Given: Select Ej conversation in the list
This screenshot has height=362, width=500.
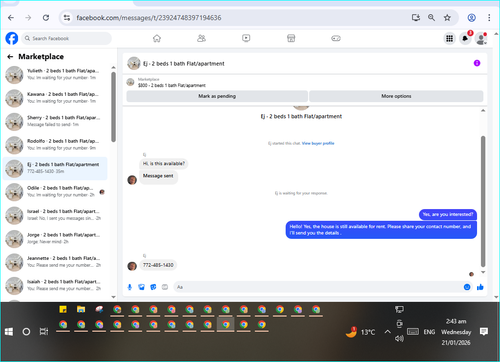Looking at the screenshot, I should [55, 168].
